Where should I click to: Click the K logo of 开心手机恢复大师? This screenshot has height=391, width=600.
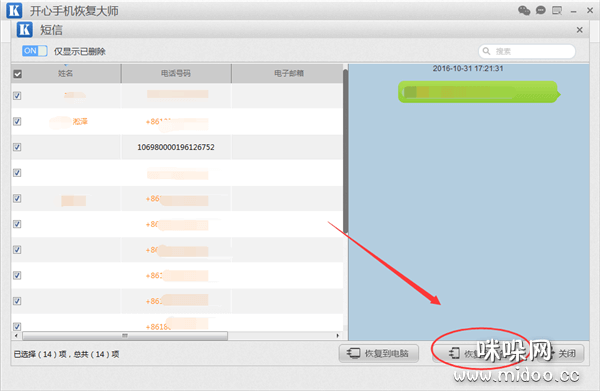[x=14, y=10]
